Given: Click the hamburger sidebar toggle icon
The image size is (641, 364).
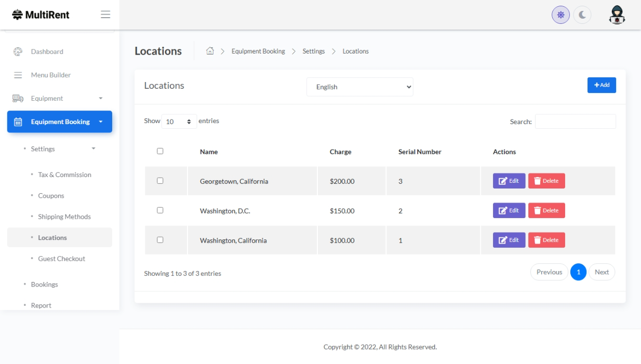Looking at the screenshot, I should click(105, 15).
